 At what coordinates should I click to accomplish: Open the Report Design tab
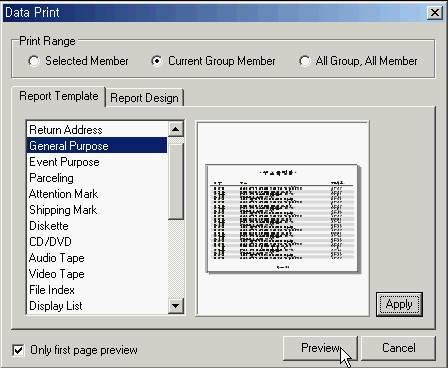144,98
